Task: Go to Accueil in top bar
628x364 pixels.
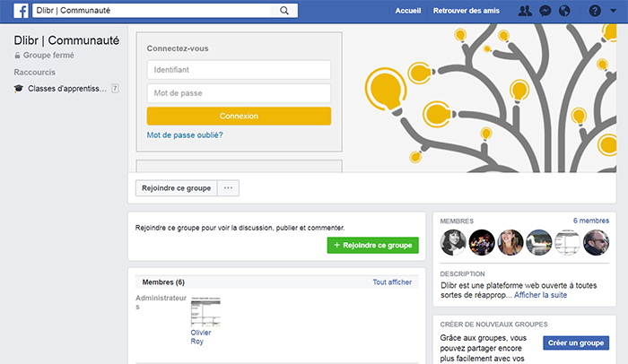Action: coord(407,11)
